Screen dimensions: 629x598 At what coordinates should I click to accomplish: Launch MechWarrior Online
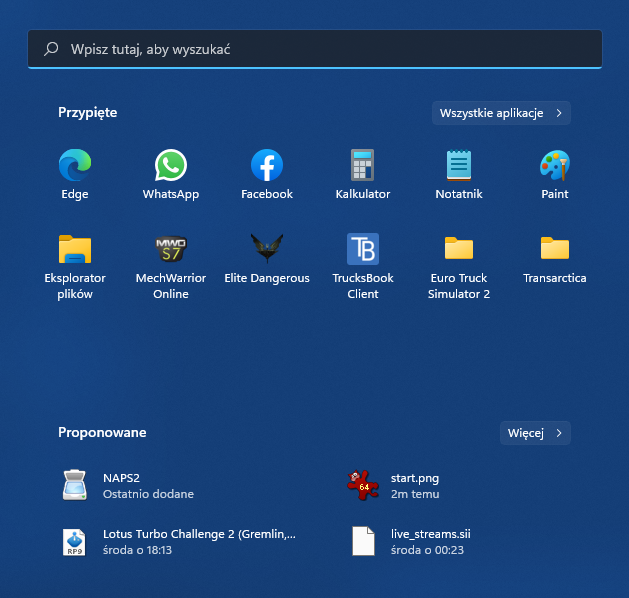tap(171, 249)
